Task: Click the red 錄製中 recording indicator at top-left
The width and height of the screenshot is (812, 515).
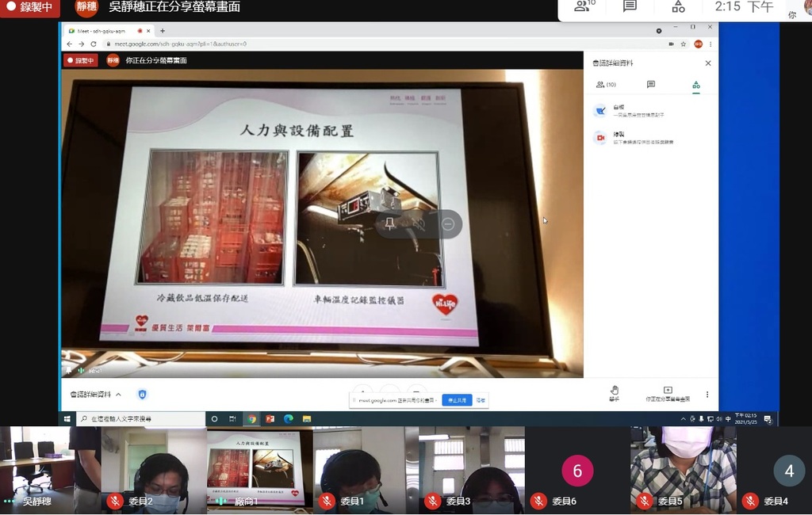Action: coord(29,7)
